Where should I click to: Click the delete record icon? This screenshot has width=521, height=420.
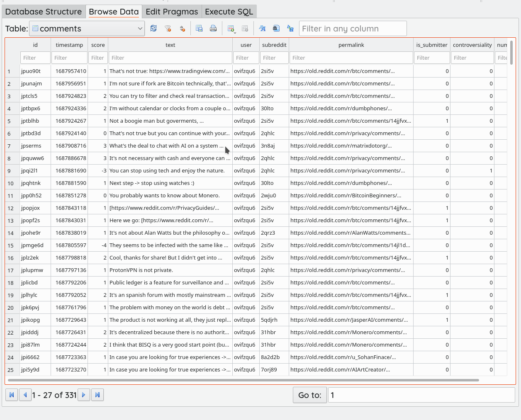[245, 29]
